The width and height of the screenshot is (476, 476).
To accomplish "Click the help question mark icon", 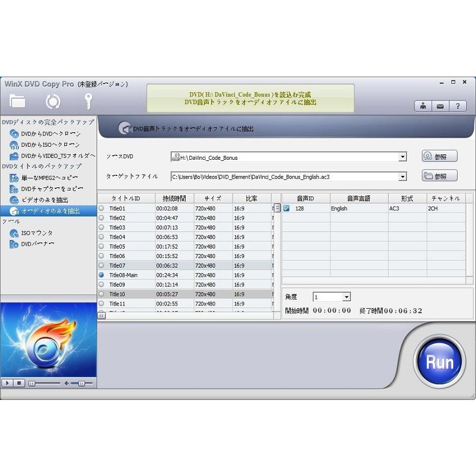I will pos(458,106).
